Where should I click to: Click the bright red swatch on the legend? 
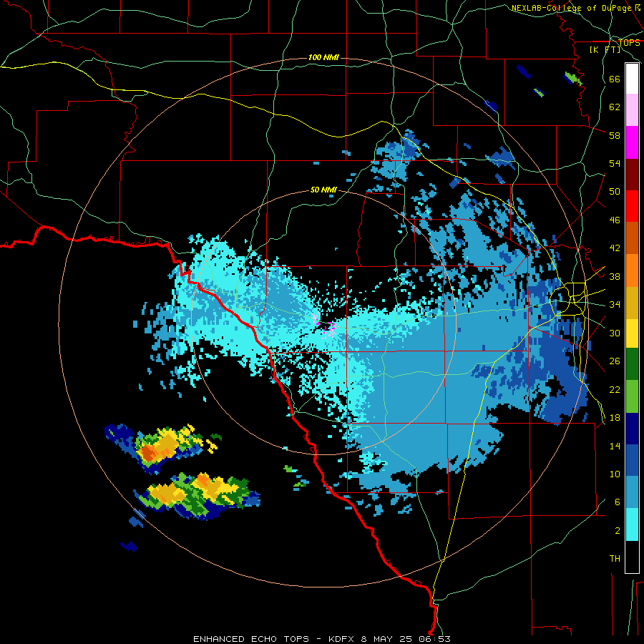[632, 206]
